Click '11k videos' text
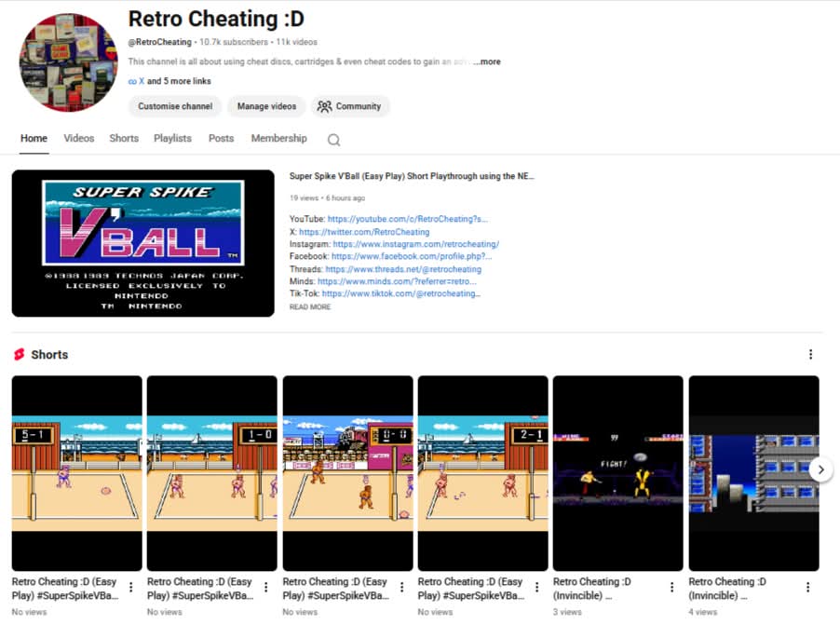This screenshot has width=840, height=625. point(297,42)
